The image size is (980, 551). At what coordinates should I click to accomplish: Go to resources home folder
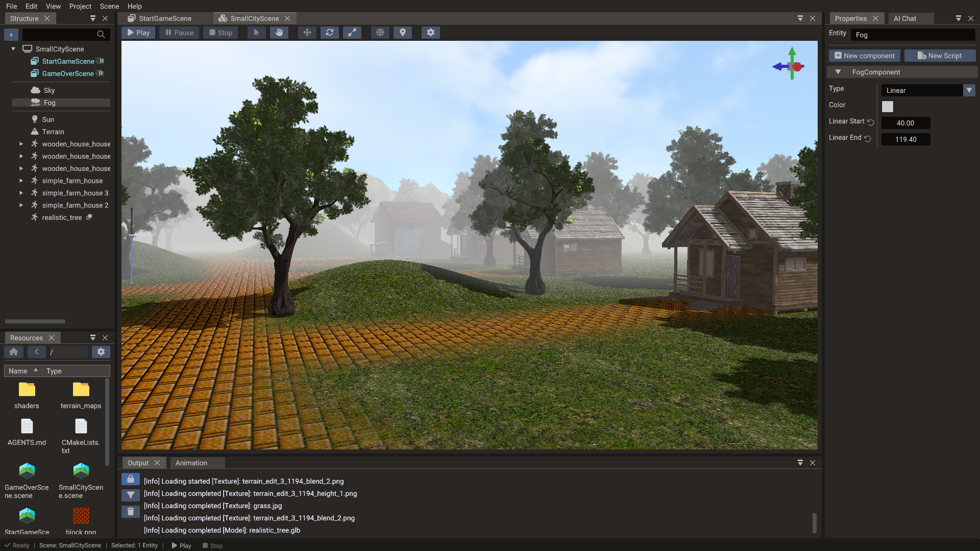(14, 352)
